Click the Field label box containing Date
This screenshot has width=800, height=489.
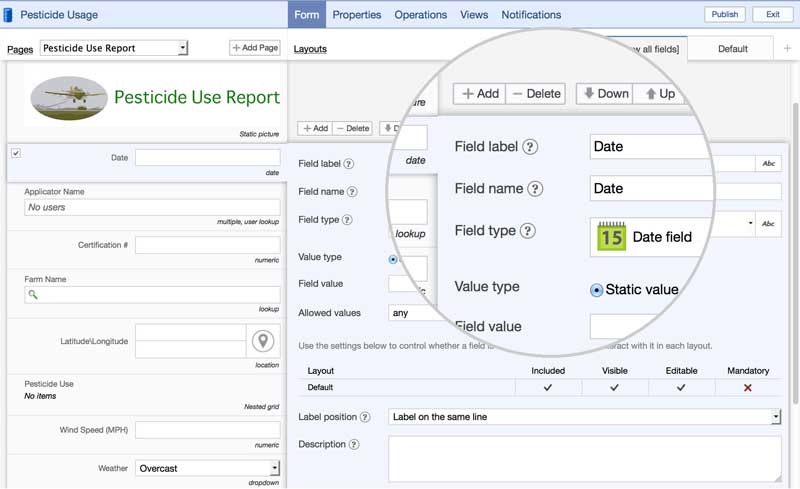point(651,146)
